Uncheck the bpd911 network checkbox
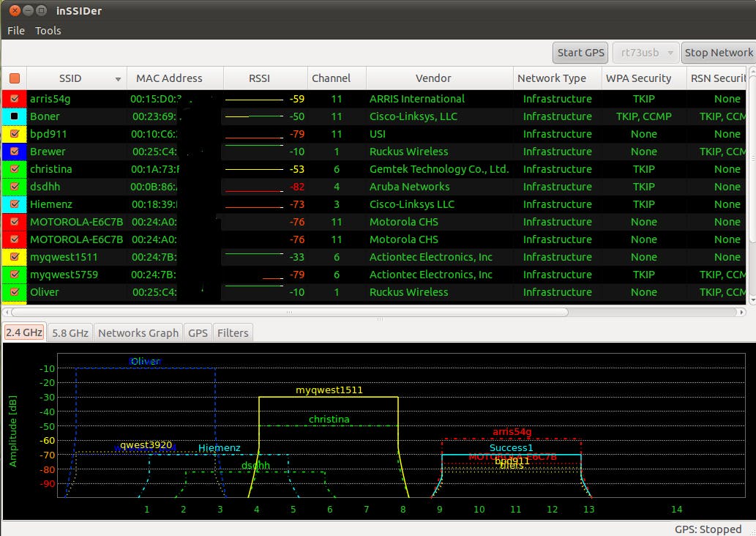The image size is (756, 536). pos(15,134)
